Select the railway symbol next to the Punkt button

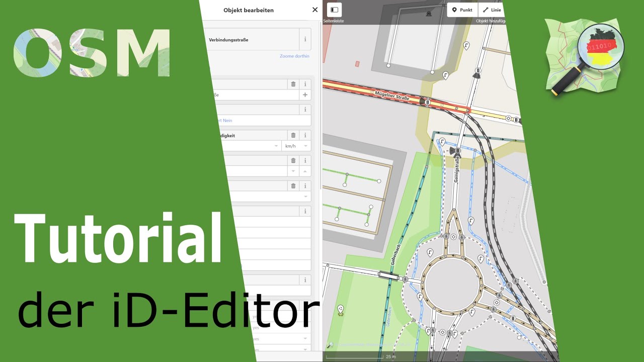click(x=429, y=13)
